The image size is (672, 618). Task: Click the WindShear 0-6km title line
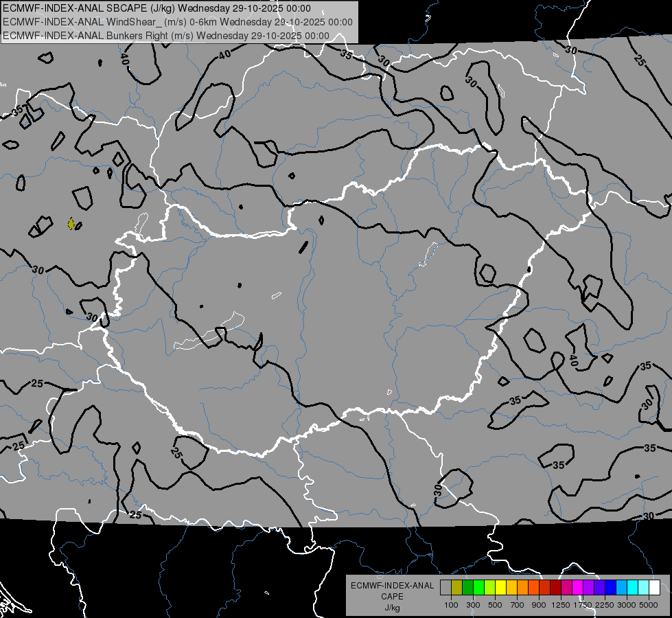click(x=177, y=22)
